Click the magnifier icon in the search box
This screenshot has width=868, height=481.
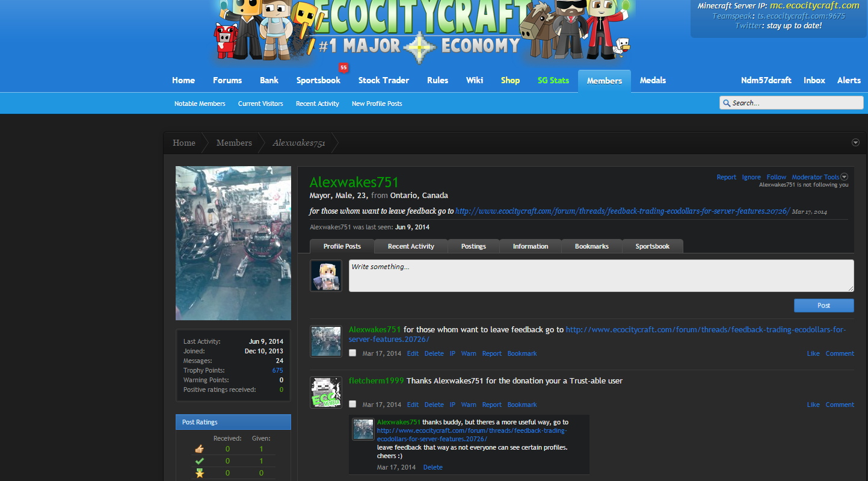[x=727, y=103]
